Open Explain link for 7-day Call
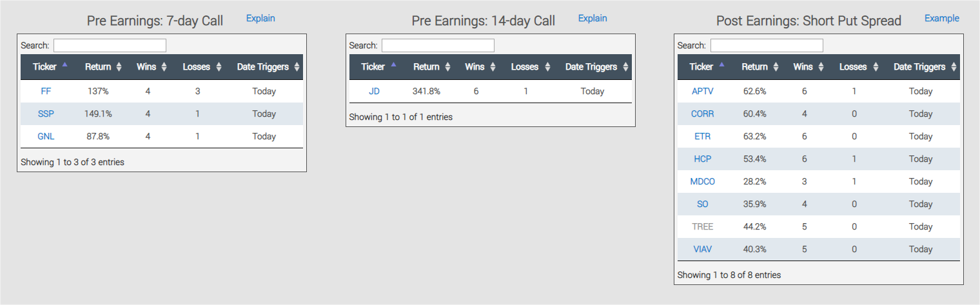The width and height of the screenshot is (980, 305). click(260, 19)
